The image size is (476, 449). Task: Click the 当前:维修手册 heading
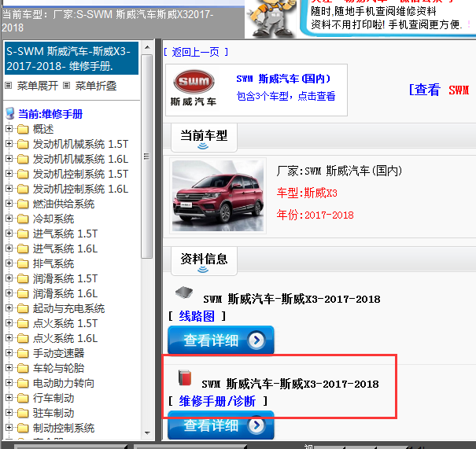point(50,114)
